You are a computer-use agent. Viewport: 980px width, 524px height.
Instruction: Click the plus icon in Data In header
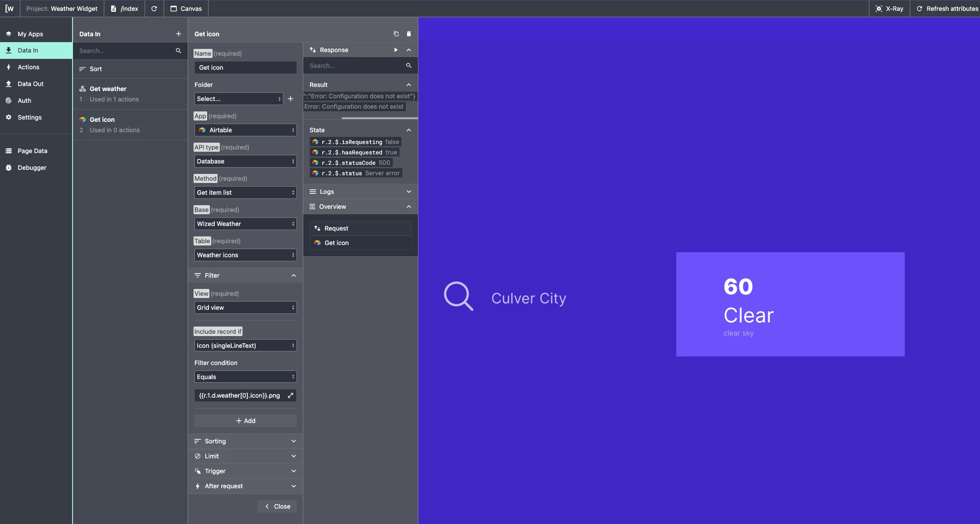coord(179,34)
